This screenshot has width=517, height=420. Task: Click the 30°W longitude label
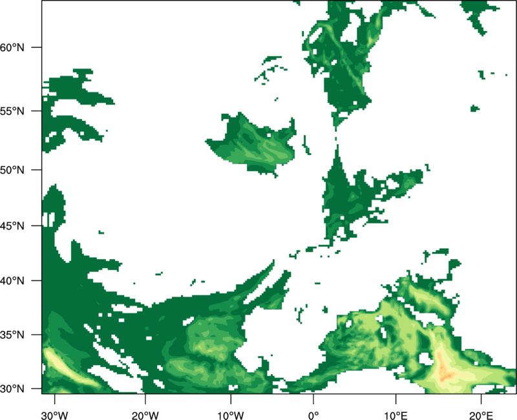[54, 415]
